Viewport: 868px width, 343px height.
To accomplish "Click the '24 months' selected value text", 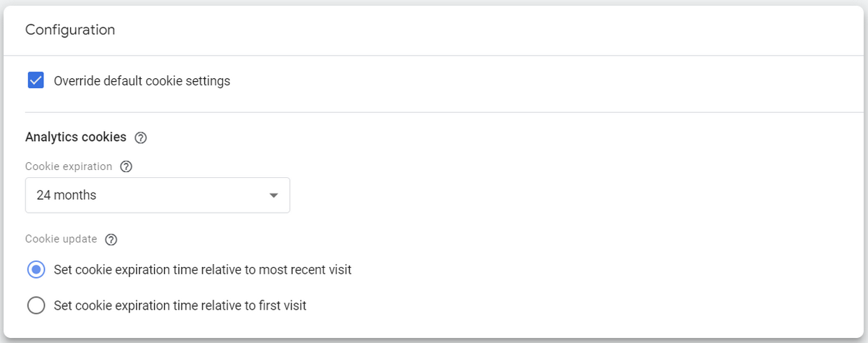I will (x=67, y=195).
